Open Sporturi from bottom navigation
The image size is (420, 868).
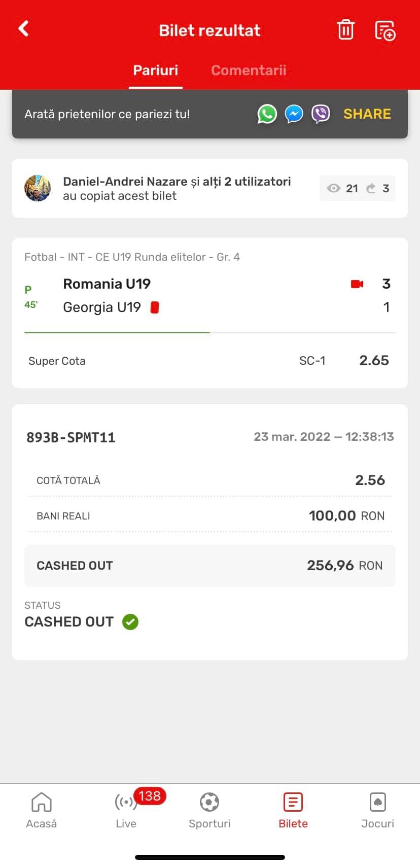[x=209, y=810]
